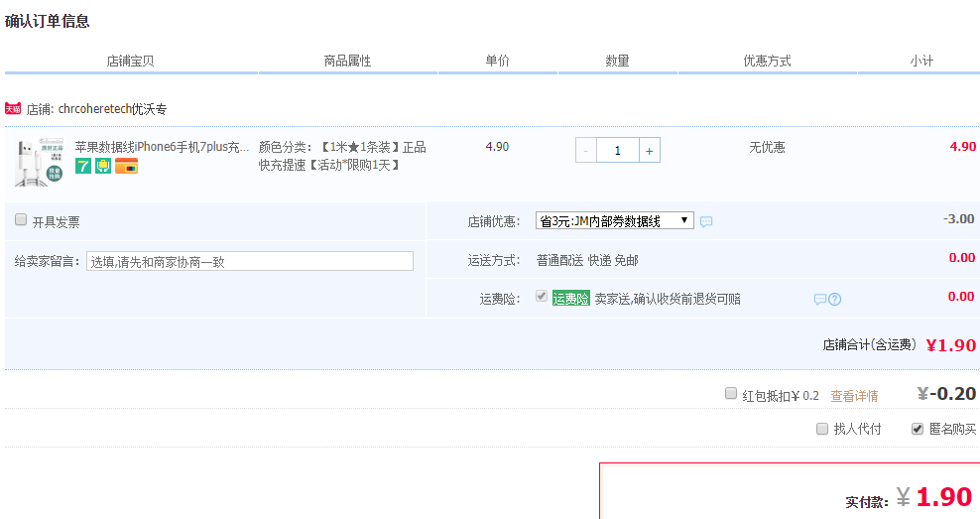Enable the 开具发票 invoice checkbox
This screenshot has width=980, height=519.
tap(21, 220)
